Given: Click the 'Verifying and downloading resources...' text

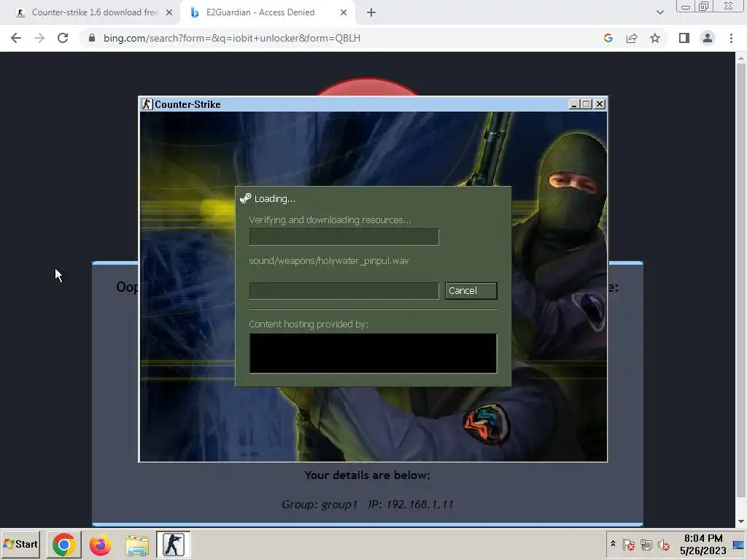Looking at the screenshot, I should click(x=330, y=220).
